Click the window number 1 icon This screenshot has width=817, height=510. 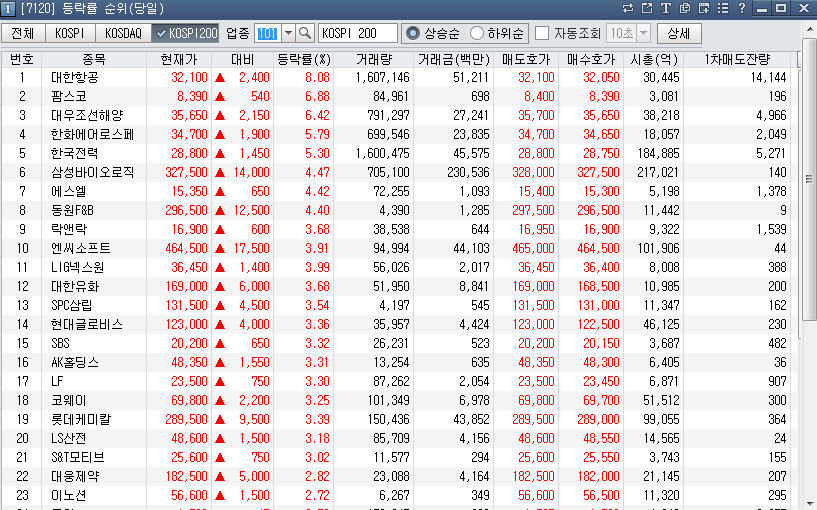[8, 9]
